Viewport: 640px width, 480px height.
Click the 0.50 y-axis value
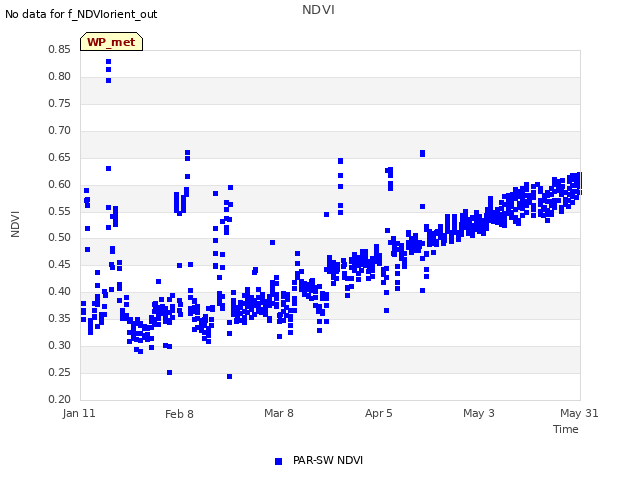(x=60, y=237)
